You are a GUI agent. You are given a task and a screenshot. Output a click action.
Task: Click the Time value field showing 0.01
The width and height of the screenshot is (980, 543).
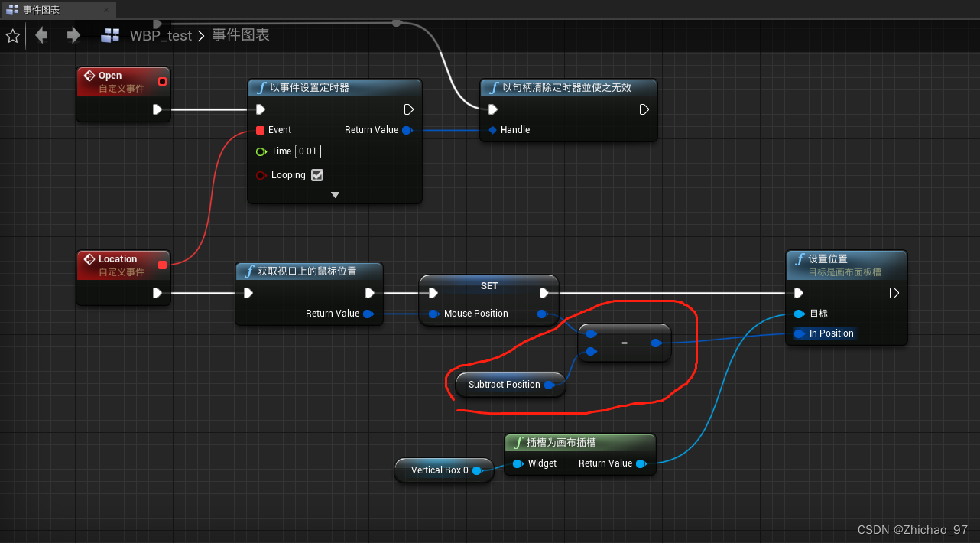307,151
